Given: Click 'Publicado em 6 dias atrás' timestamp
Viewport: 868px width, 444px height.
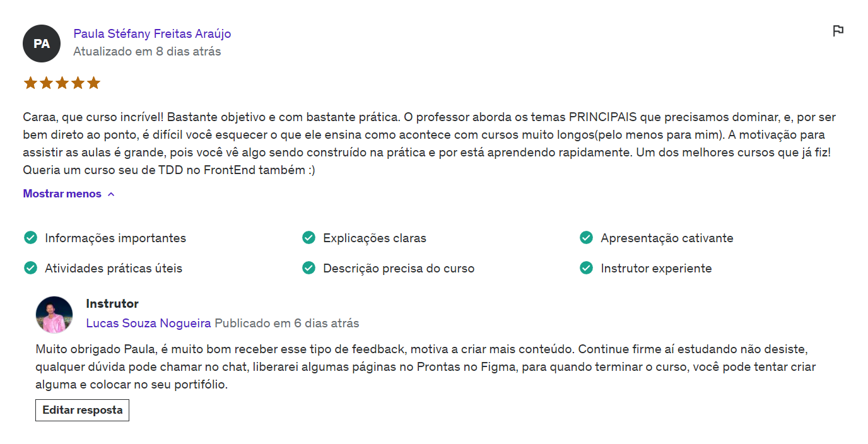Looking at the screenshot, I should [x=287, y=324].
